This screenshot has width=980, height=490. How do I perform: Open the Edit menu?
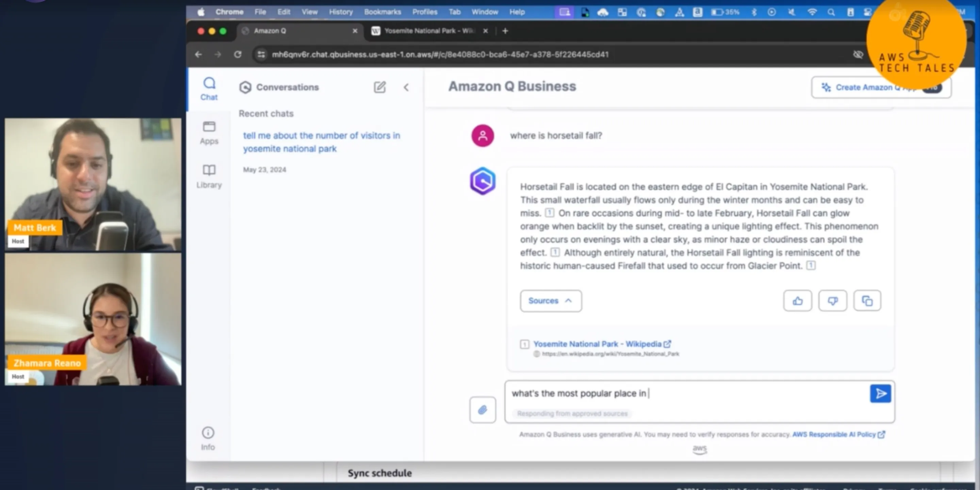[284, 12]
